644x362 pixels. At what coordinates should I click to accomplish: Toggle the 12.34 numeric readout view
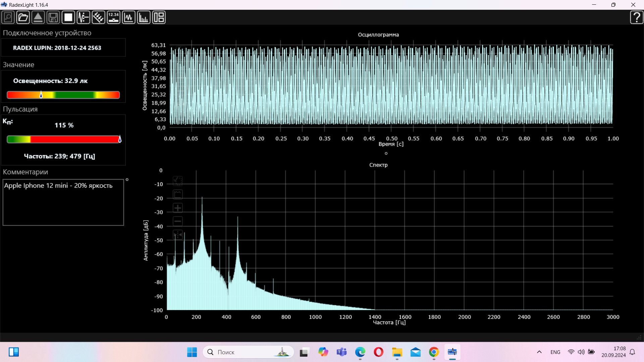pos(113,17)
